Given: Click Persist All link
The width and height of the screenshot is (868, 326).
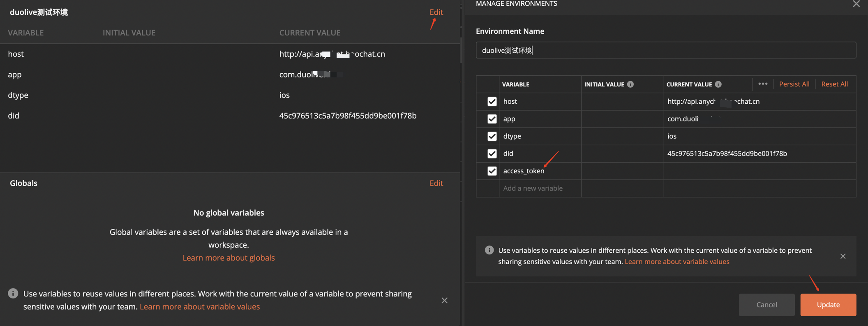Looking at the screenshot, I should pyautogui.click(x=794, y=84).
